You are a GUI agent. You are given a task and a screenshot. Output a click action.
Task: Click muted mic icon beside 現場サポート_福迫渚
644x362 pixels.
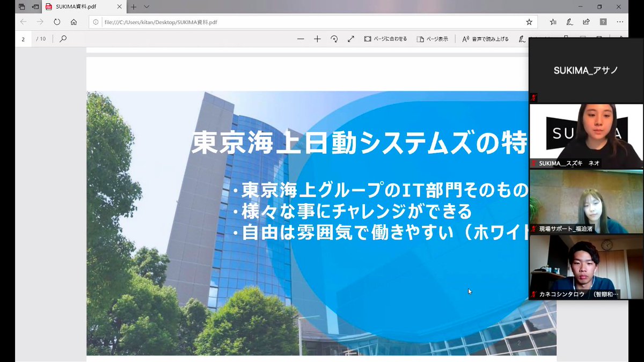click(x=534, y=228)
